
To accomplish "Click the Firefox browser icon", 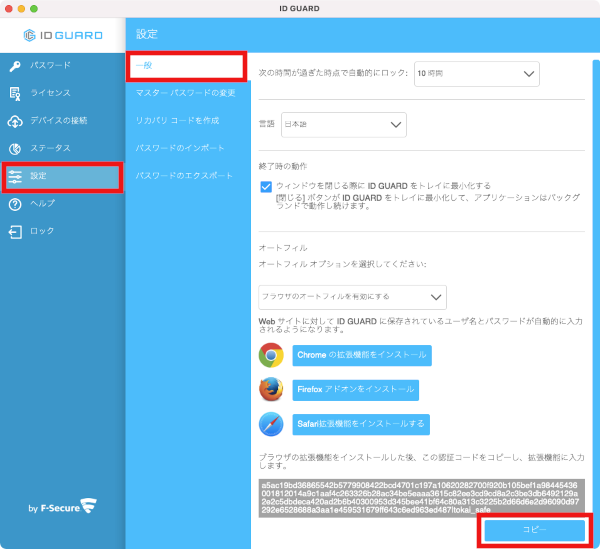I will 271,389.
